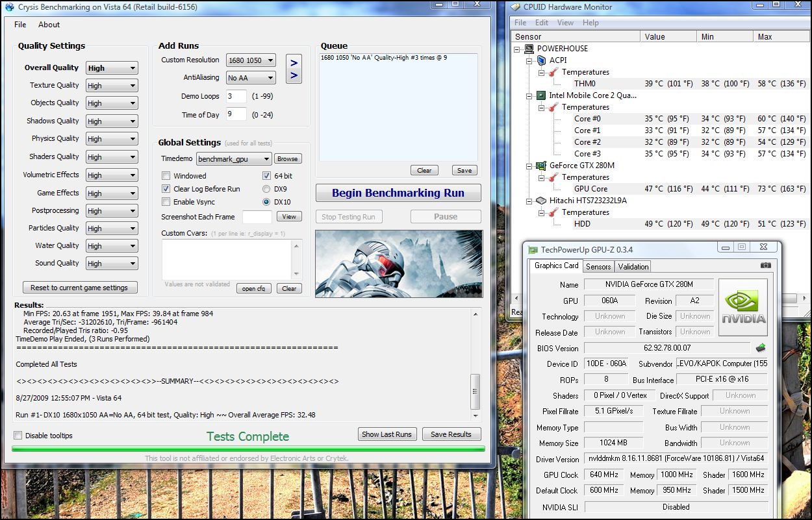This screenshot has height=520, width=812.
Task: Collapse the GeForce GTX 280M node
Action: [x=529, y=166]
